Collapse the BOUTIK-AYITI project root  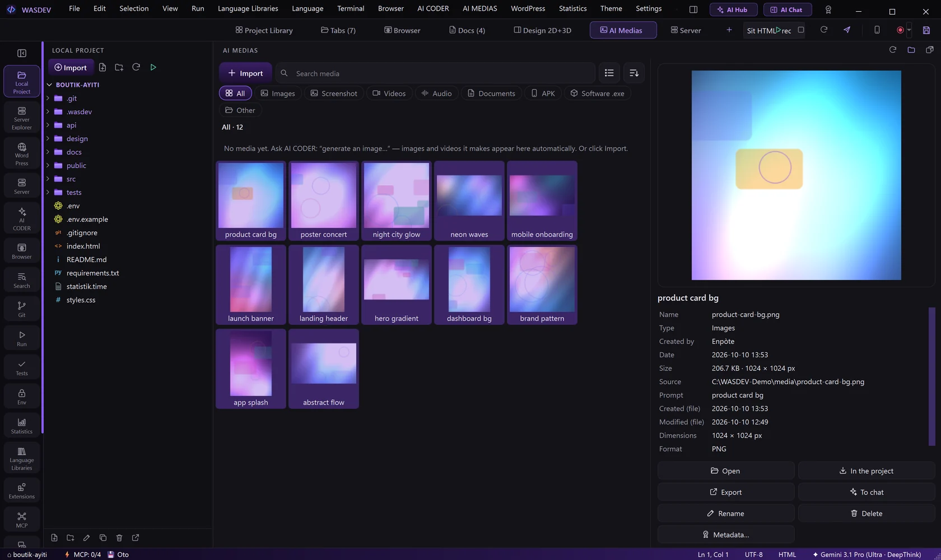pyautogui.click(x=49, y=85)
